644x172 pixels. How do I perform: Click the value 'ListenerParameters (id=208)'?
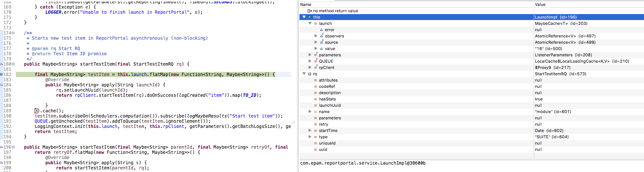(x=563, y=55)
